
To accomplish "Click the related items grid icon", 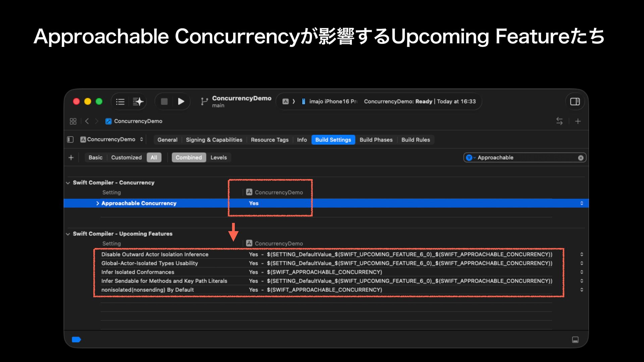I will pos(73,121).
